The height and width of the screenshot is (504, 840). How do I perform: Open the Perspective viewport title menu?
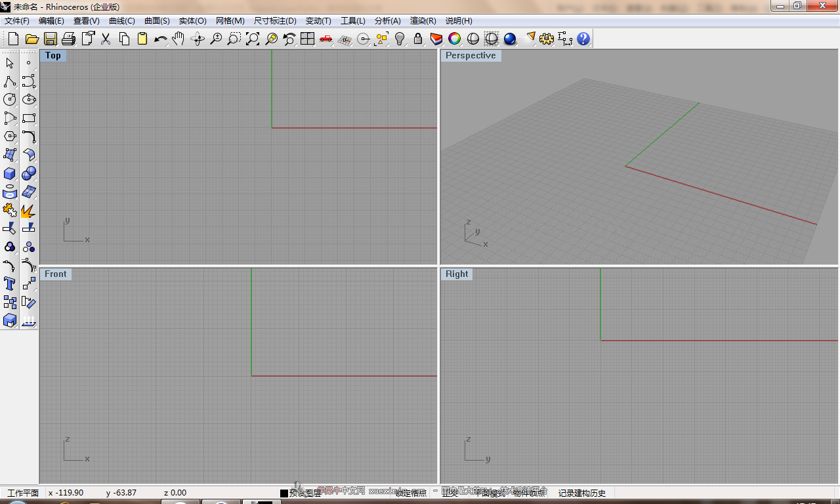coord(471,56)
